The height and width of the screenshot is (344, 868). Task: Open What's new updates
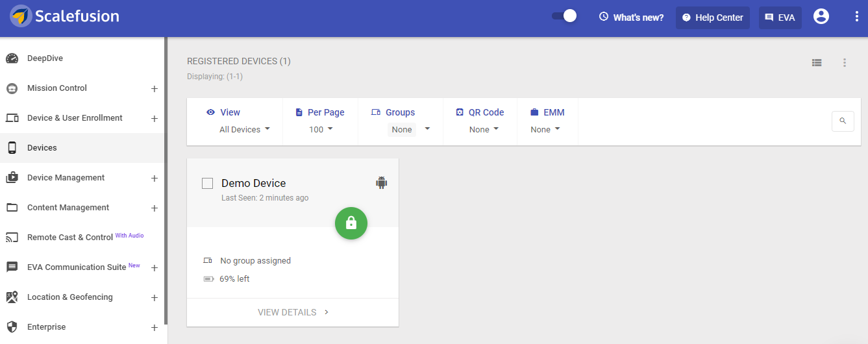[x=631, y=18]
